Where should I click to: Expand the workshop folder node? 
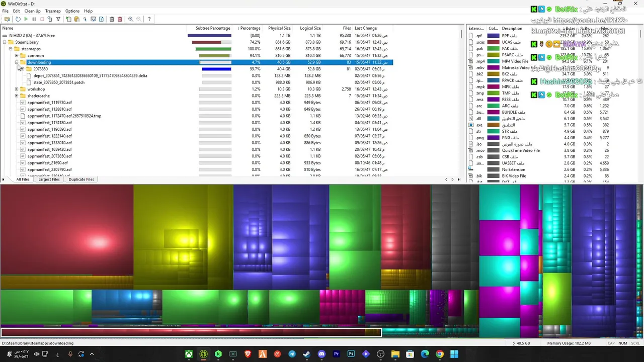pos(17,89)
